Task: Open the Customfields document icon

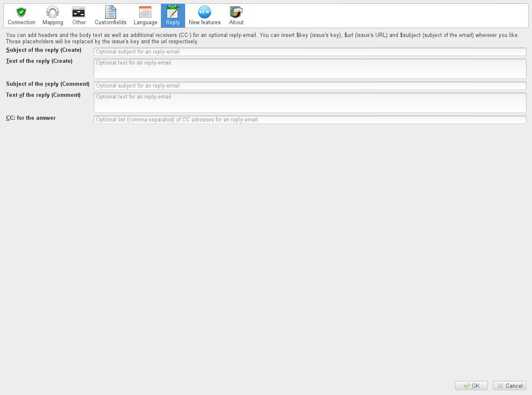Action: (110, 12)
